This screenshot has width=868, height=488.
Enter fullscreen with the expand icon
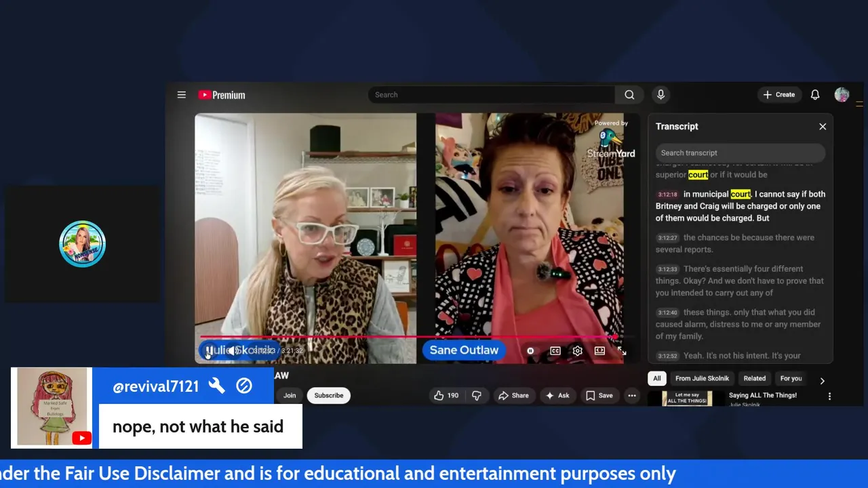[x=621, y=351]
